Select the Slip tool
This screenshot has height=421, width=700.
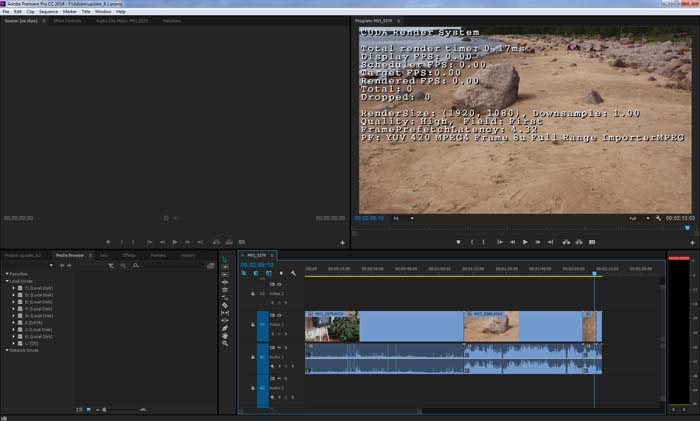(x=225, y=313)
